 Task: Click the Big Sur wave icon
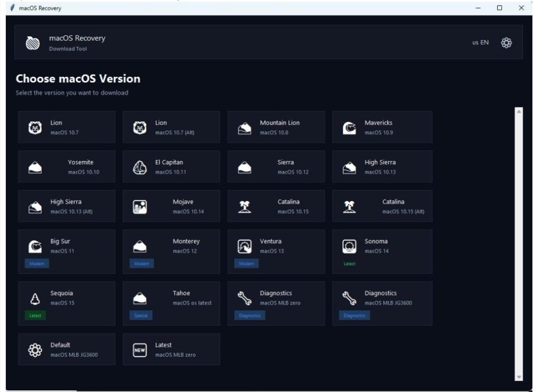pyautogui.click(x=35, y=246)
